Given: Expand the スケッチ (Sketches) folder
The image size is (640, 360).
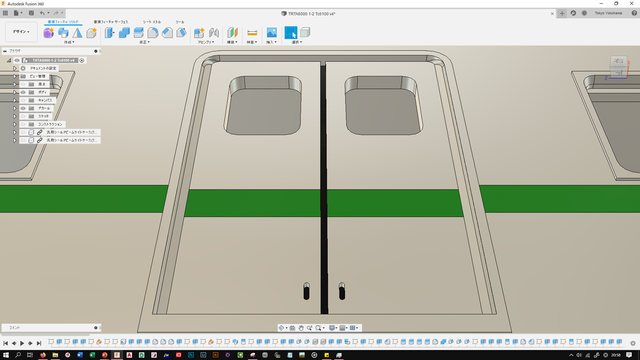Looking at the screenshot, I should click(x=15, y=116).
